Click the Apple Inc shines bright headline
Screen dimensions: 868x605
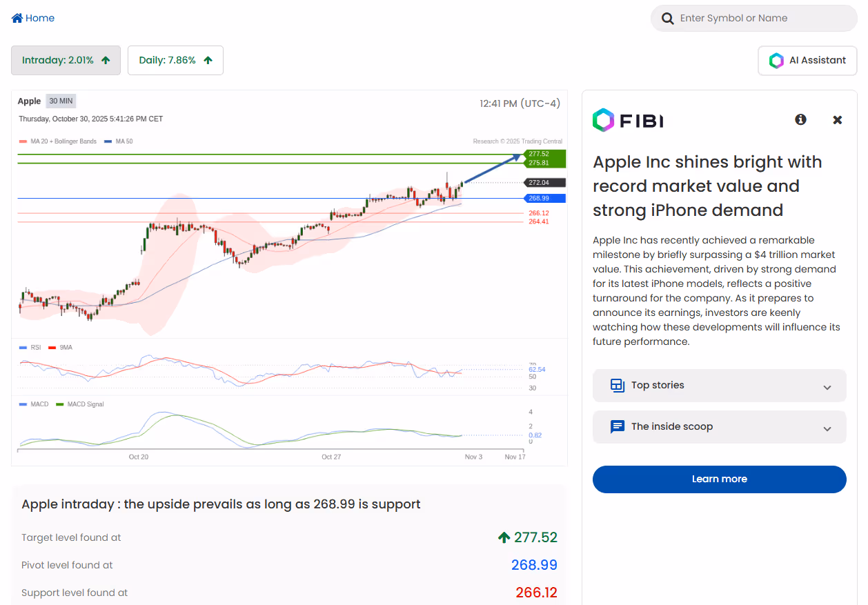(707, 186)
